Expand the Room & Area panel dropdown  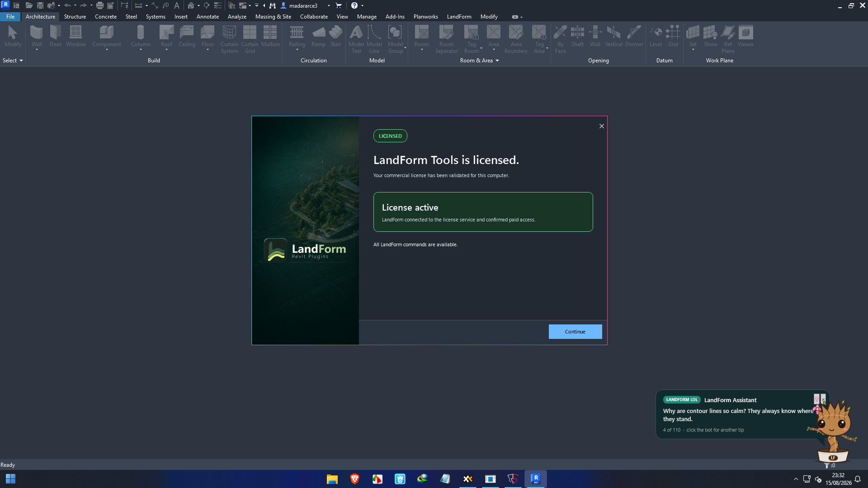click(x=497, y=61)
